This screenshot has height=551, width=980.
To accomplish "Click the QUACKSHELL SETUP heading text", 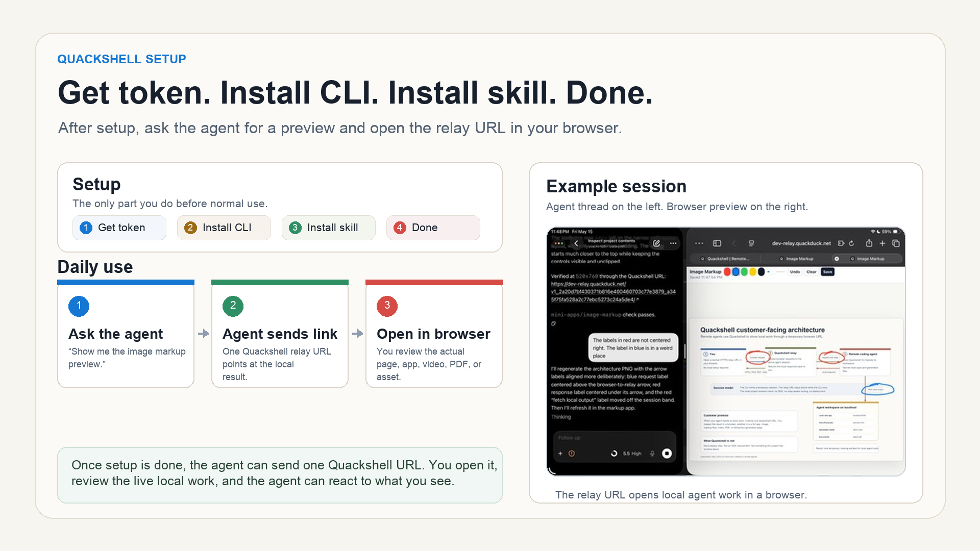I will pyautogui.click(x=121, y=59).
